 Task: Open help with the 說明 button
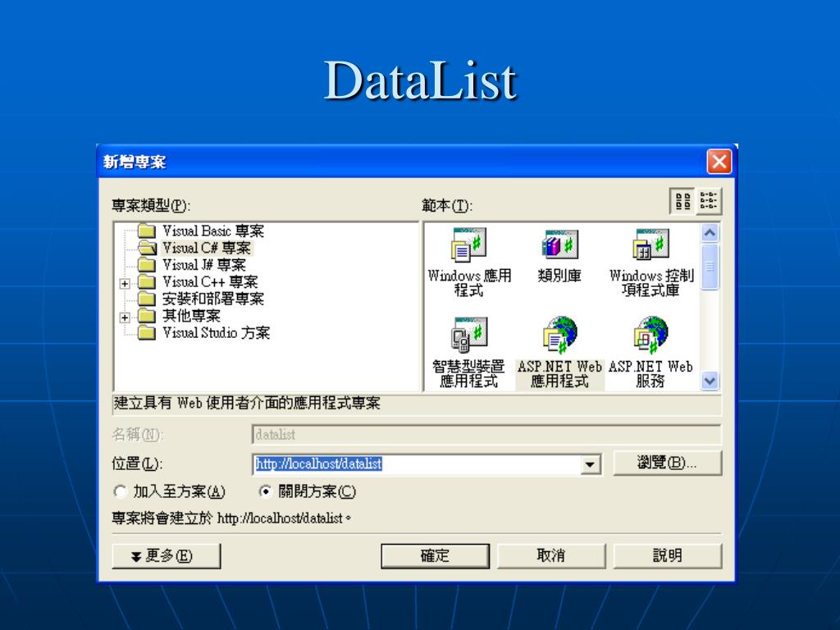pos(668,555)
